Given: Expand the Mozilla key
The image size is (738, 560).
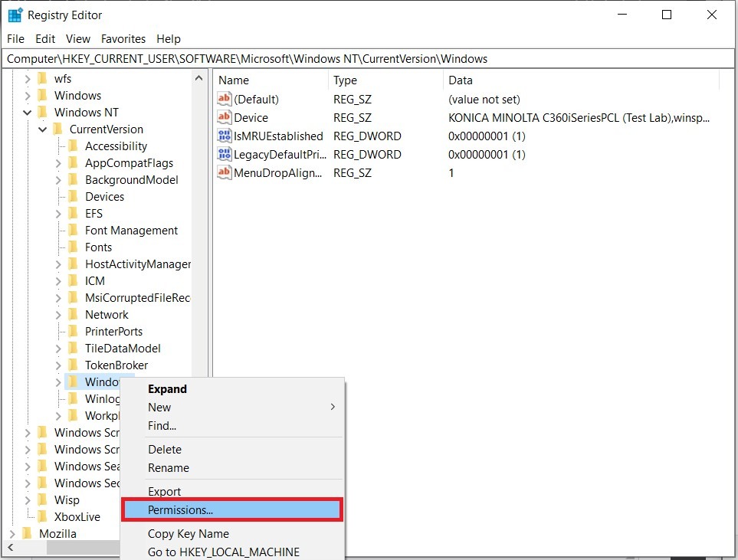Looking at the screenshot, I should [x=12, y=534].
